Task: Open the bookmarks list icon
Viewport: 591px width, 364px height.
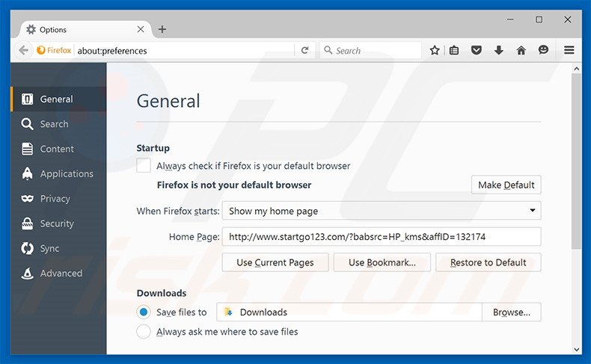Action: click(x=454, y=50)
